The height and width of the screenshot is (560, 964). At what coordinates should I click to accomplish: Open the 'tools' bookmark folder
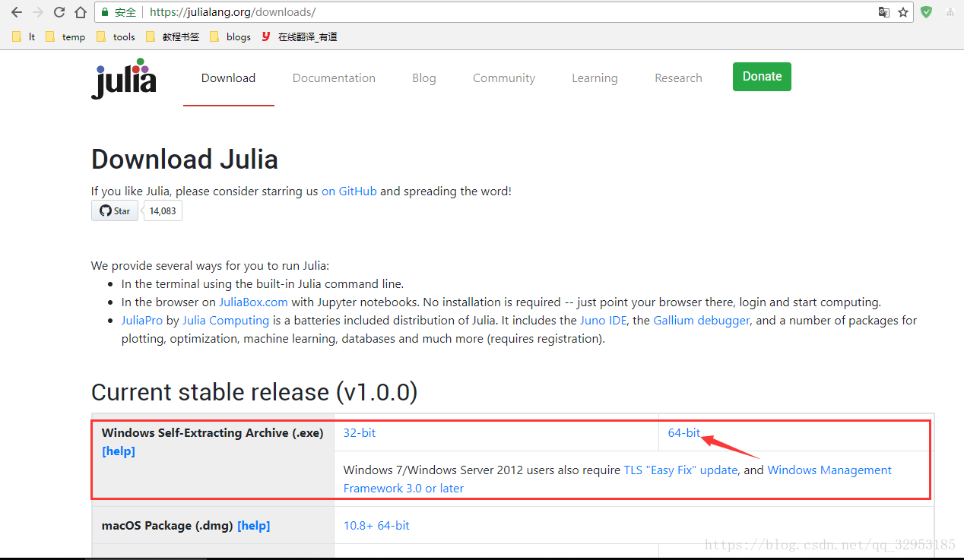[116, 36]
